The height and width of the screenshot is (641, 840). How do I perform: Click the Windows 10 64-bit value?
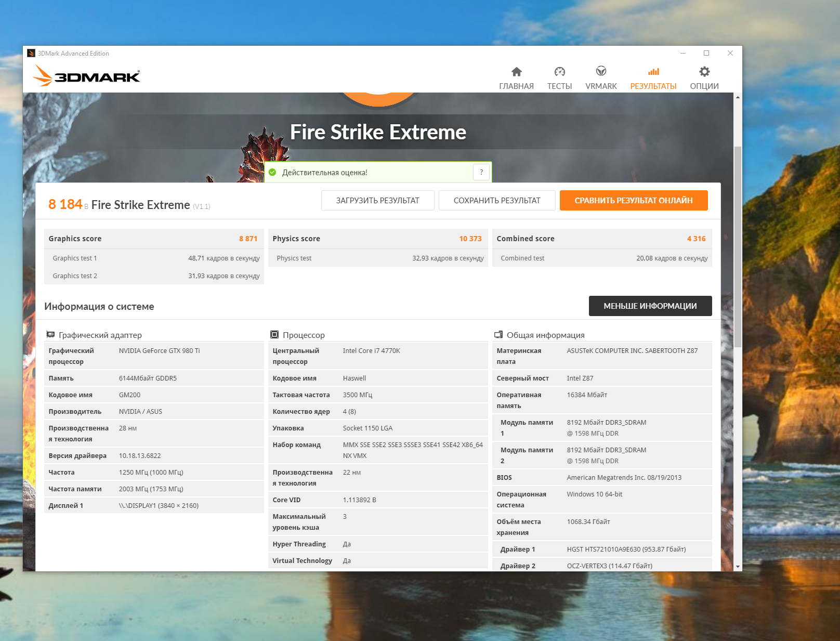tap(595, 494)
